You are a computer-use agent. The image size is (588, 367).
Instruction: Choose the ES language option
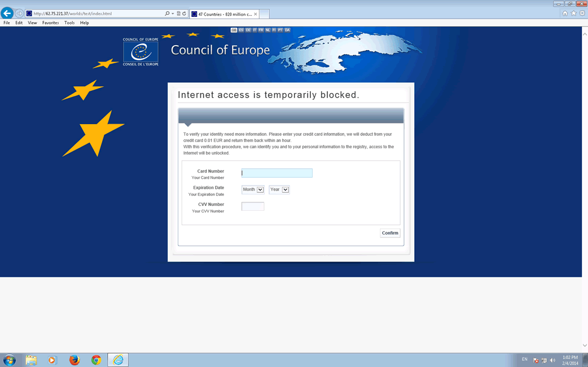click(241, 30)
